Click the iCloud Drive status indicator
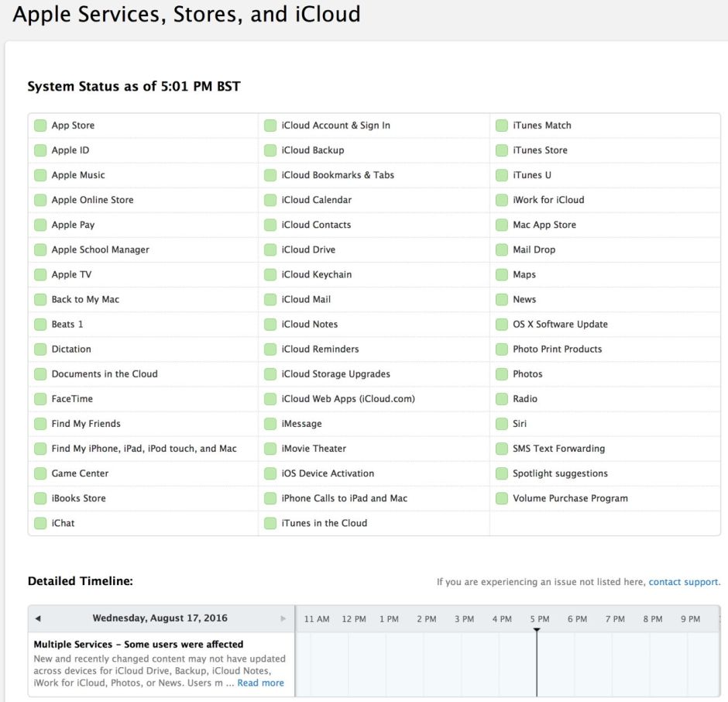Image resolution: width=728 pixels, height=702 pixels. 270,249
